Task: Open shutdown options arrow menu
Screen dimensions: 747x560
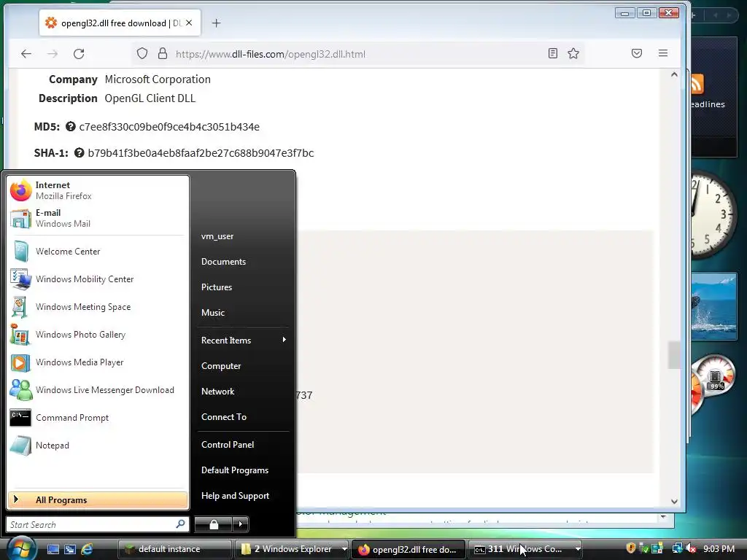Action: [241, 524]
